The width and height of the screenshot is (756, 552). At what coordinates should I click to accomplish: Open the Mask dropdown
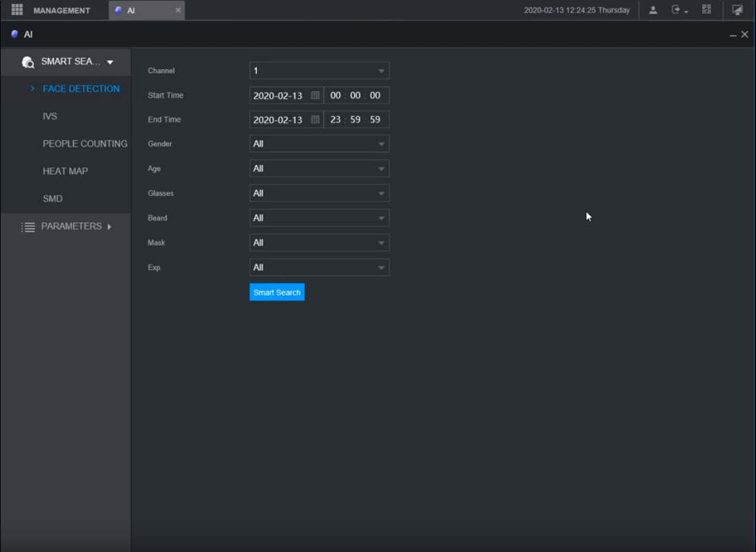(319, 242)
